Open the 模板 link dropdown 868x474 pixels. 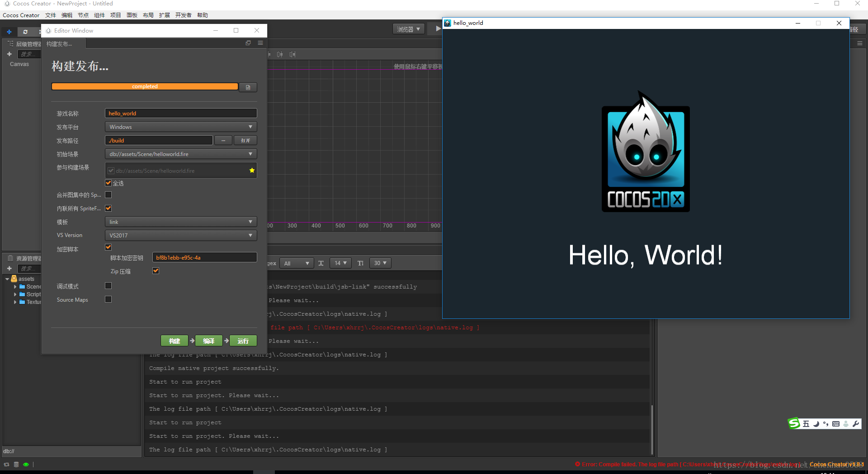coord(181,222)
